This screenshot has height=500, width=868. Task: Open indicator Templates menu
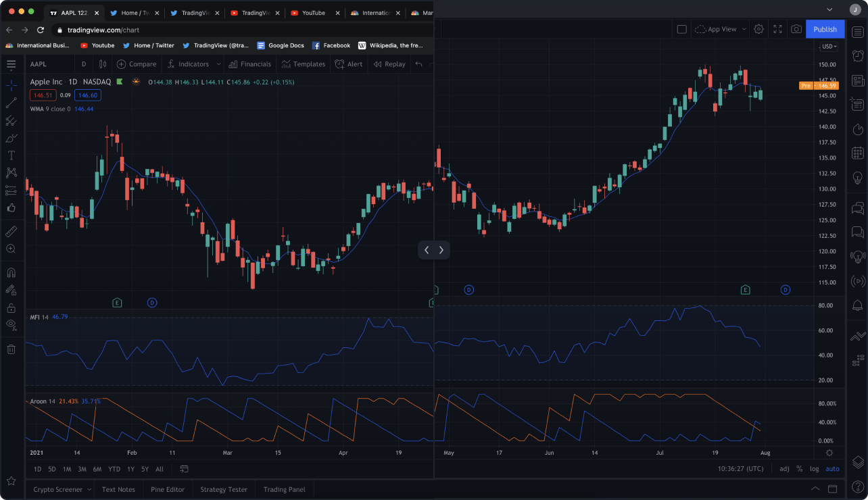[x=304, y=64]
